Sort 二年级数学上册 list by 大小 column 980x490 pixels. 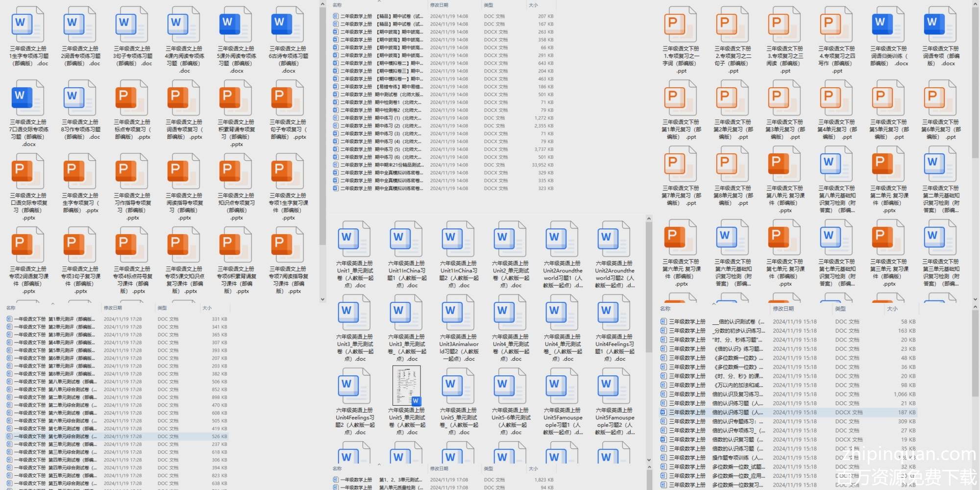click(534, 5)
